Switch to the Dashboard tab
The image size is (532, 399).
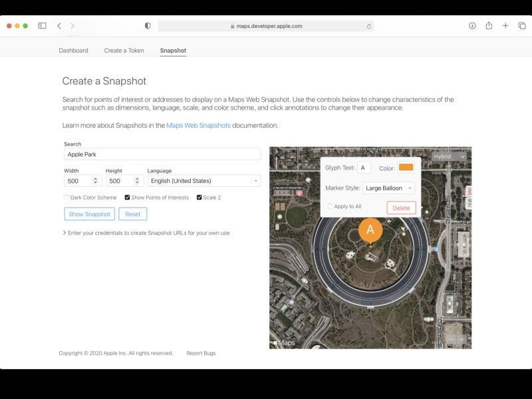[x=73, y=50]
